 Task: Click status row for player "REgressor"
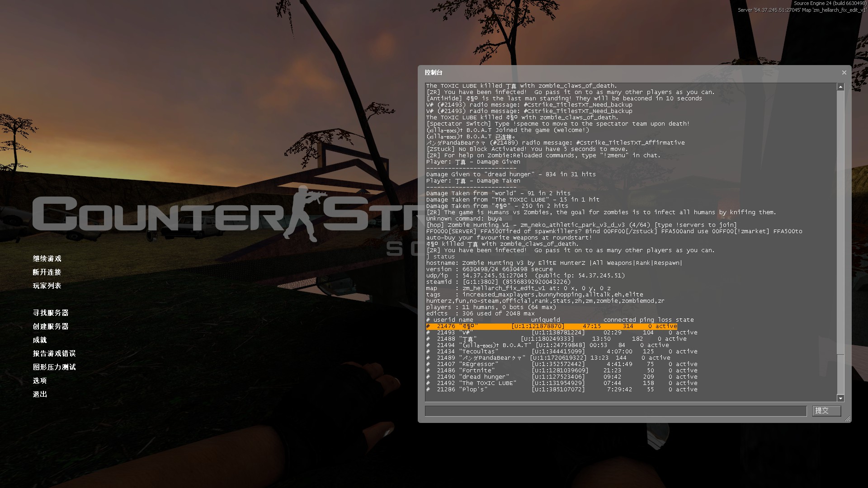(x=561, y=364)
